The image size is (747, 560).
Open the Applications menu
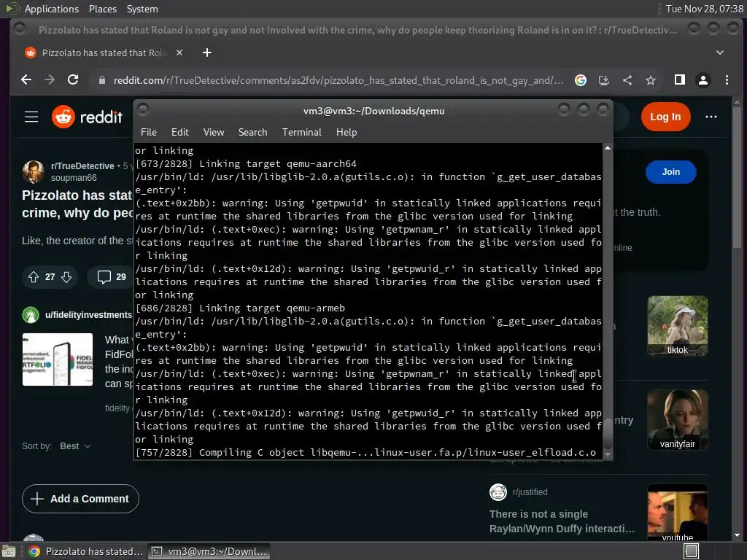click(52, 9)
